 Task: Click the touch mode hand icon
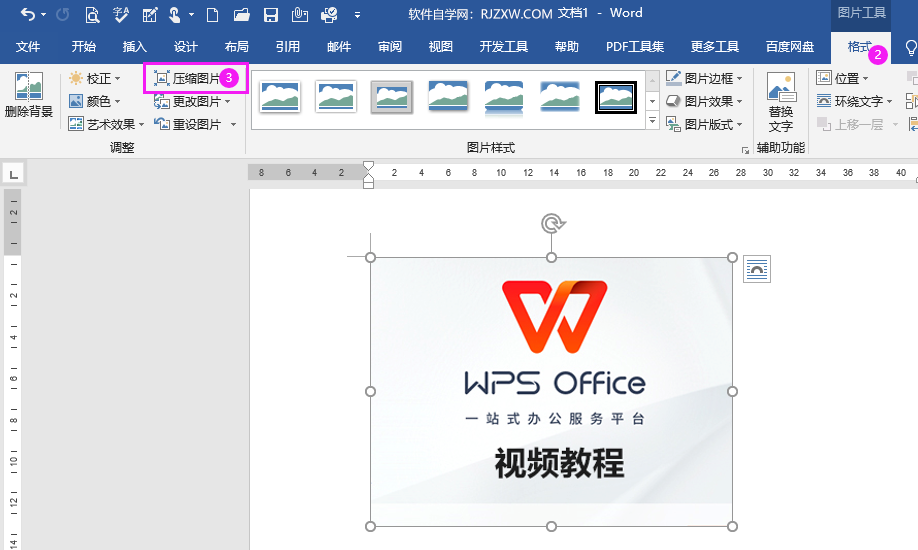(x=174, y=15)
